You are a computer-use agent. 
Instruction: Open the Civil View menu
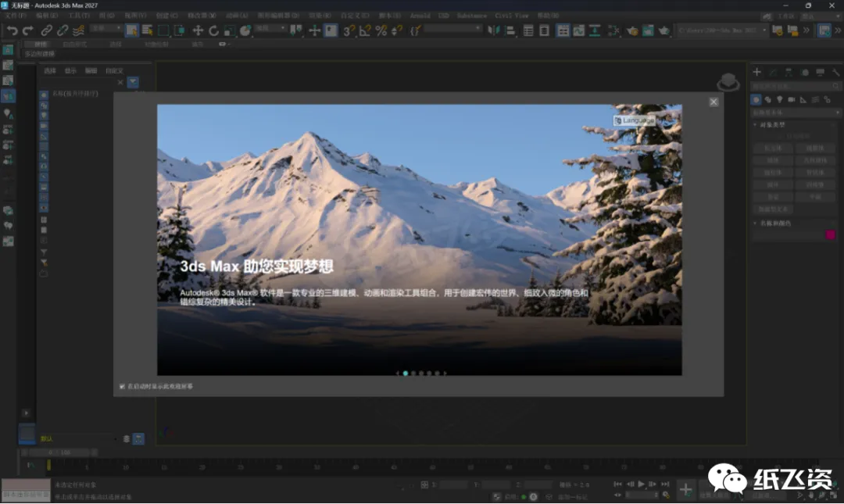click(511, 16)
